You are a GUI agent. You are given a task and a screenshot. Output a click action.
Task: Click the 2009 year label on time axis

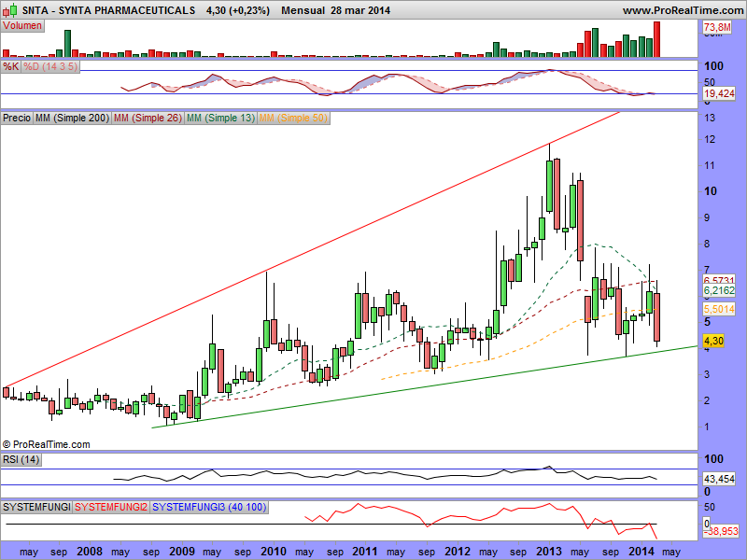point(182,552)
